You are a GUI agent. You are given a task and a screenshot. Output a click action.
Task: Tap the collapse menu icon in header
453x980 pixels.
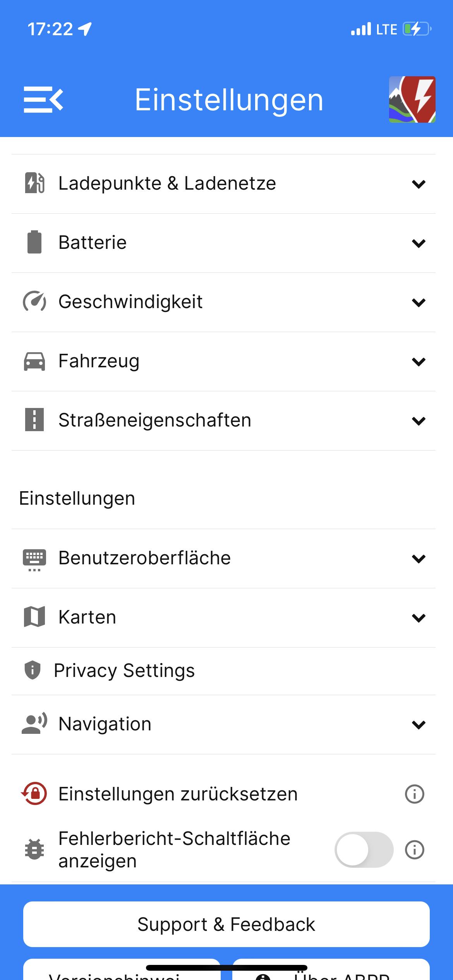(43, 100)
